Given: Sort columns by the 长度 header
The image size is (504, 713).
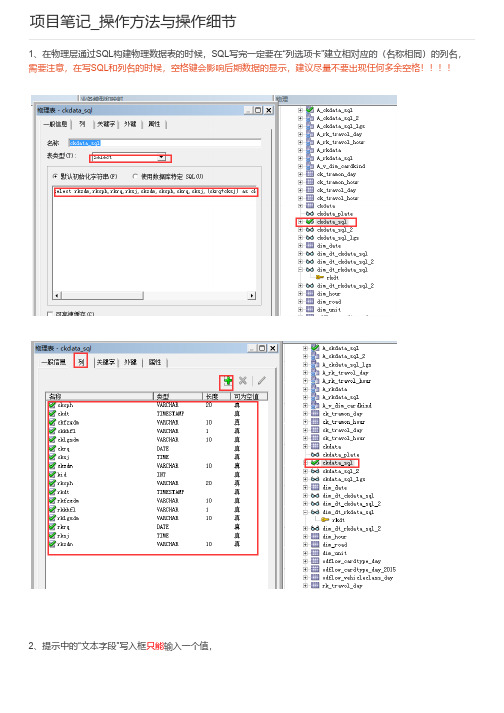Looking at the screenshot, I should point(216,397).
